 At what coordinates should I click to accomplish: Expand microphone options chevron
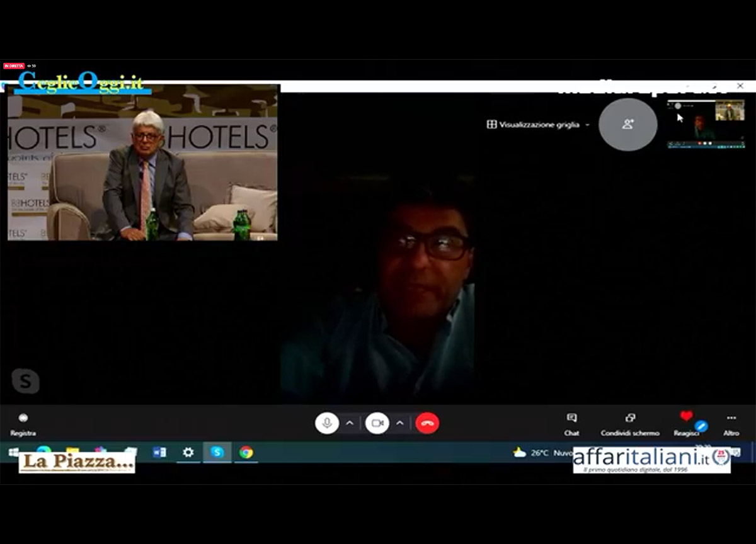[x=350, y=423]
